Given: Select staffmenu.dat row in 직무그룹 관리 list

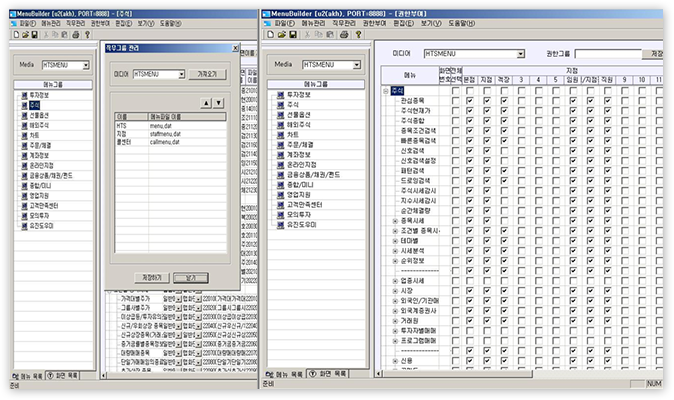Looking at the screenshot, I should (170, 134).
